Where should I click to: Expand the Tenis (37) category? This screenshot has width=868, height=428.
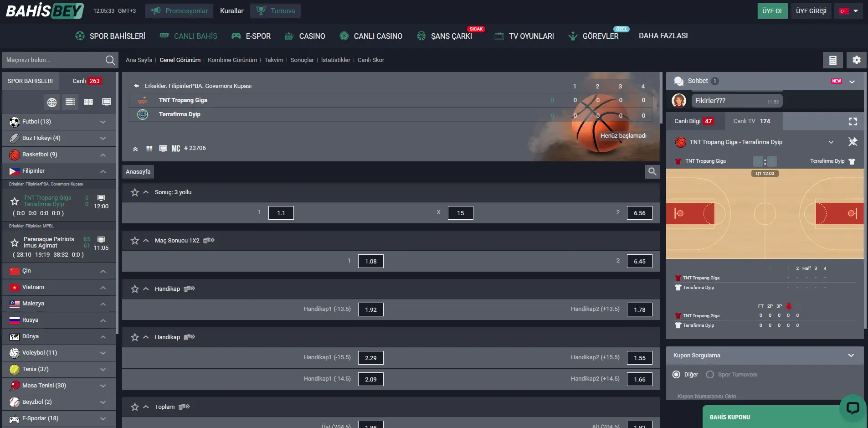click(x=59, y=369)
